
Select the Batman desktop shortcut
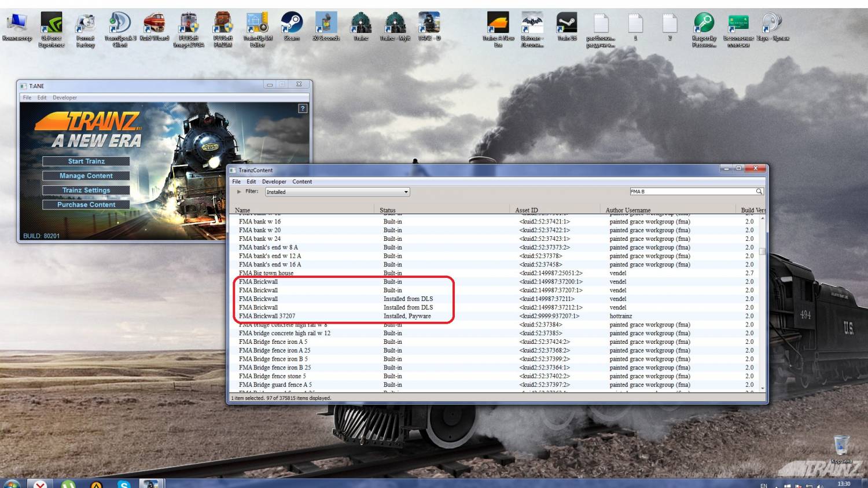click(x=532, y=29)
